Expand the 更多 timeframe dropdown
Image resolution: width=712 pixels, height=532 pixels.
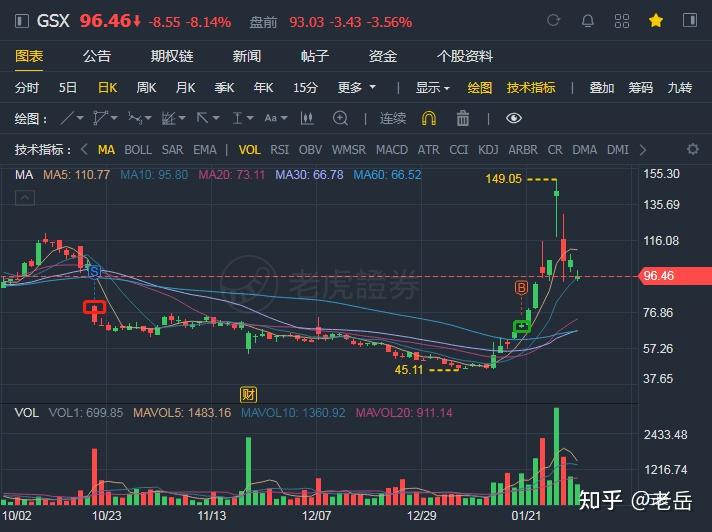(356, 87)
